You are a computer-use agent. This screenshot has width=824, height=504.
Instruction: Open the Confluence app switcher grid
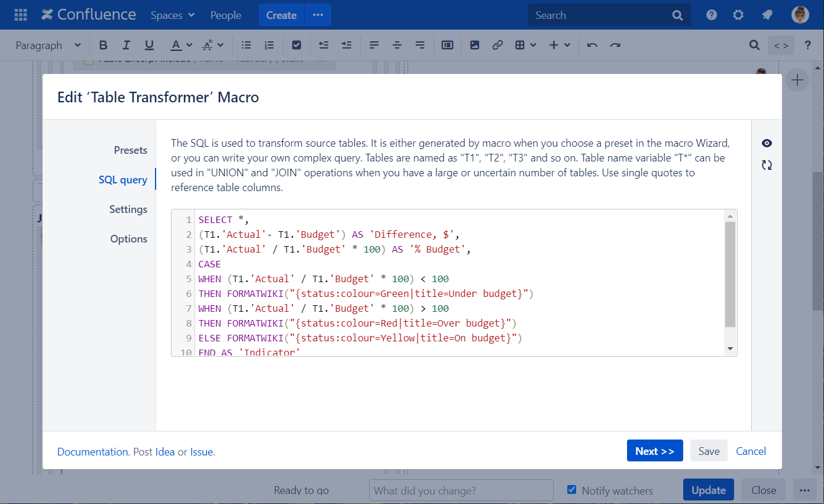pos(21,15)
